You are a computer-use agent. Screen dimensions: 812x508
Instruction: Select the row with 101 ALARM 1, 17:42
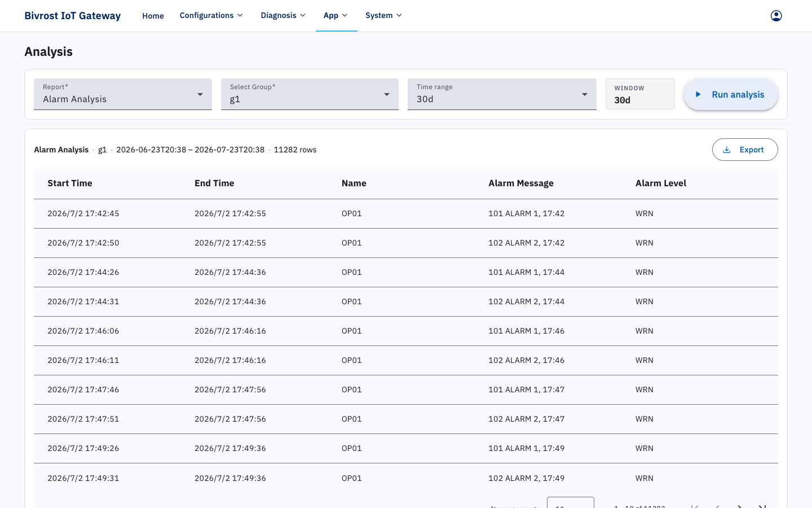[406, 214]
